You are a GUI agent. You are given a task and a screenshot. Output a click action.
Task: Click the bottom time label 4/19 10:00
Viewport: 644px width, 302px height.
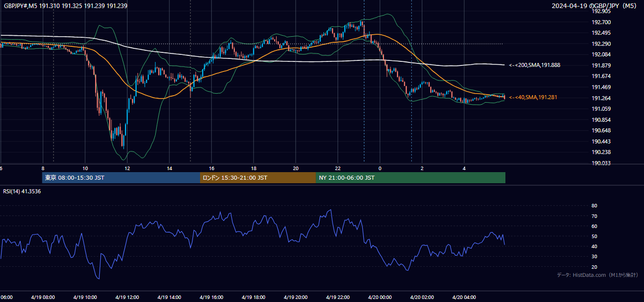85,297
